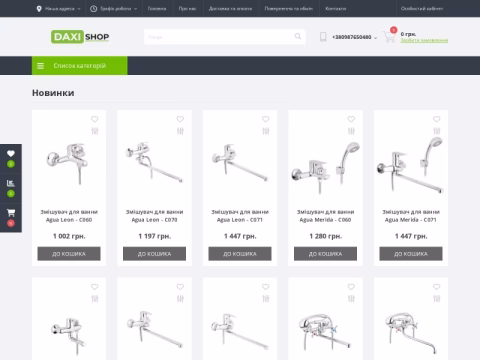Viewport: 480px width, 360px height.
Task: Click the price 1 002 грн.
Action: (69, 236)
